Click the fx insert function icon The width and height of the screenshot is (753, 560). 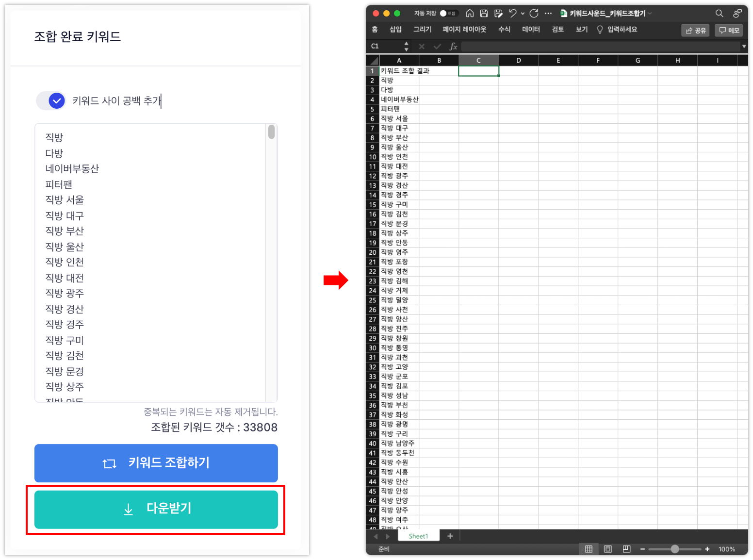click(x=454, y=46)
